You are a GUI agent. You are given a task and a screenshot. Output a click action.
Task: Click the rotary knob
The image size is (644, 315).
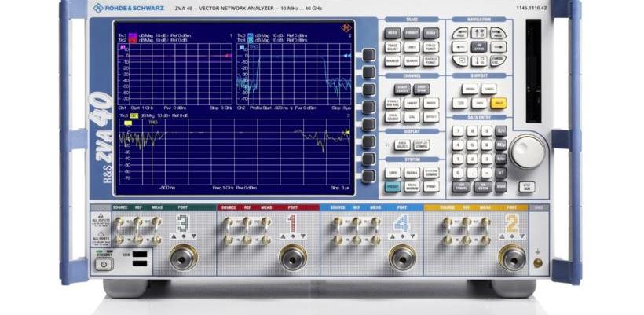pyautogui.click(x=527, y=150)
